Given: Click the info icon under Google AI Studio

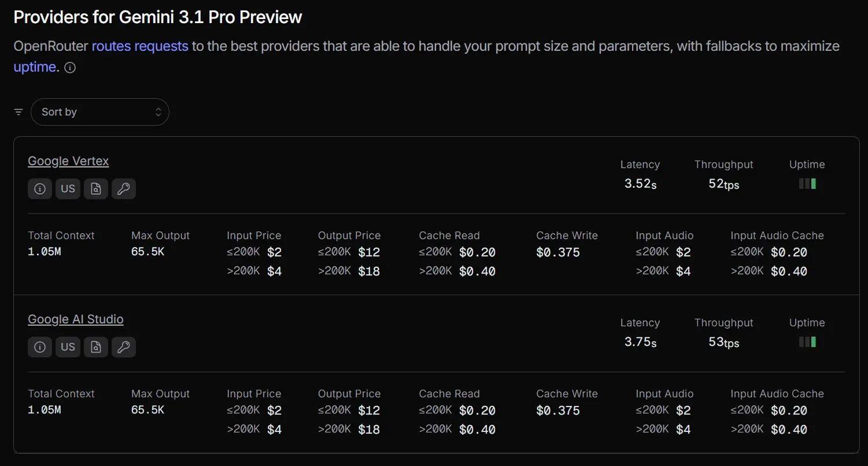Looking at the screenshot, I should (x=40, y=347).
